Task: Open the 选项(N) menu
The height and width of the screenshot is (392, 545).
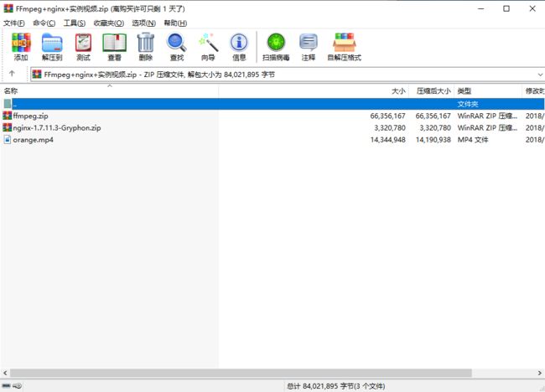Action: pyautogui.click(x=144, y=23)
